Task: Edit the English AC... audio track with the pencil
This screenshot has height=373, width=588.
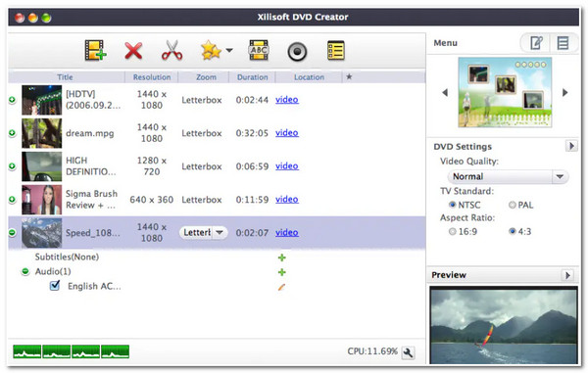Action: (281, 287)
